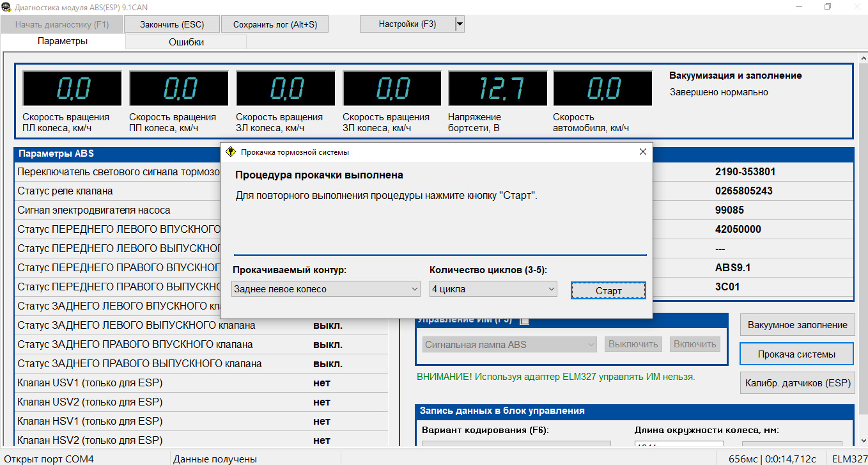
Task: Click the Прокача системы button
Action: [797, 354]
